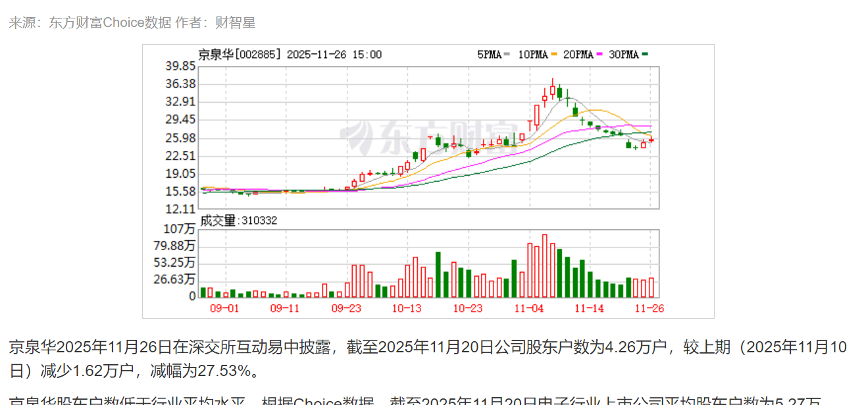Click the 11-04 date axis label

[528, 308]
